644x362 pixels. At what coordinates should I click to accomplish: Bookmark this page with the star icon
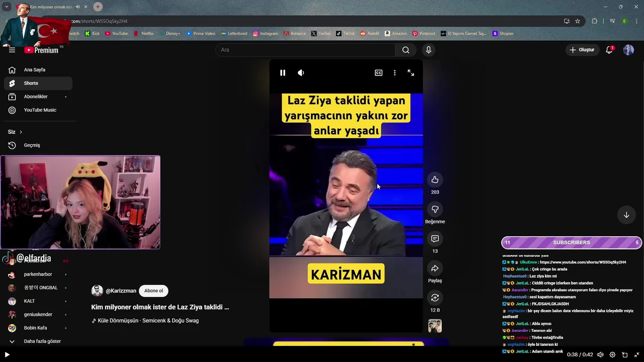pyautogui.click(x=578, y=21)
